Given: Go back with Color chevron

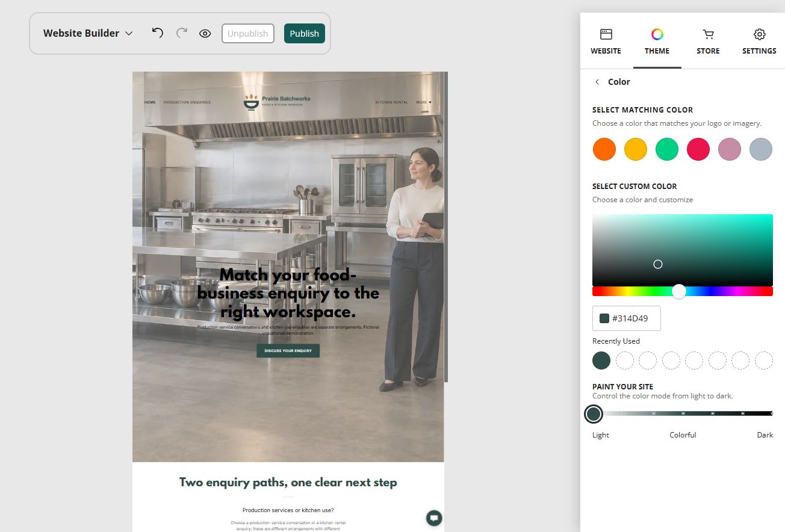Looking at the screenshot, I should pos(597,82).
